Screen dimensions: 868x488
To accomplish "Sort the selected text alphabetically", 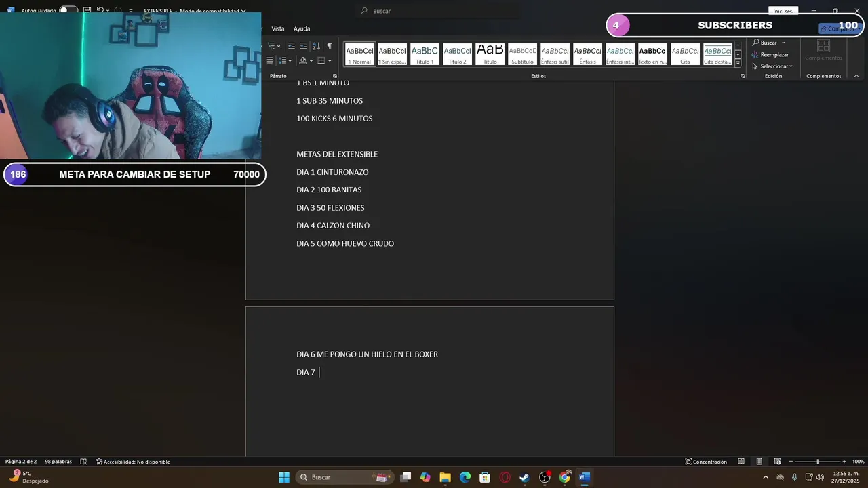I will pos(317,46).
